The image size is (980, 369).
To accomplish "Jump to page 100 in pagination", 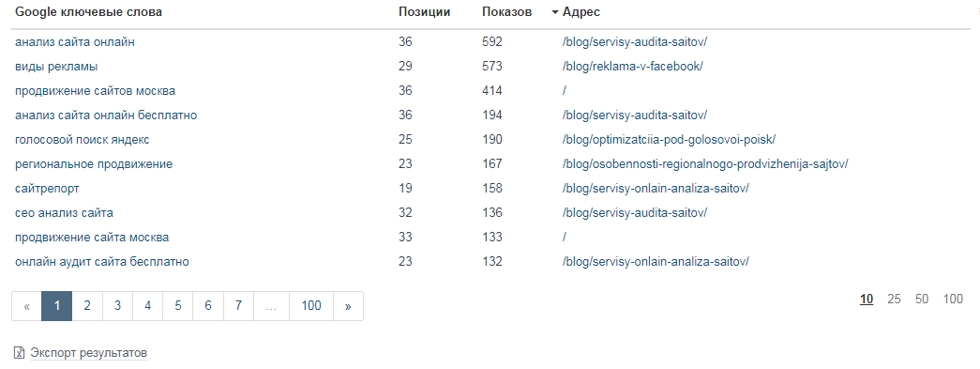I will (x=311, y=306).
